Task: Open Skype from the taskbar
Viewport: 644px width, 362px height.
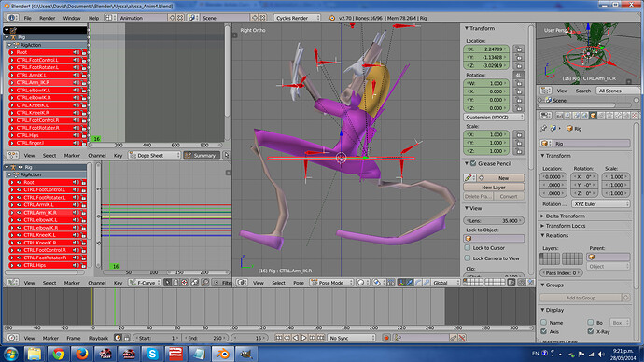Action: pyautogui.click(x=152, y=354)
